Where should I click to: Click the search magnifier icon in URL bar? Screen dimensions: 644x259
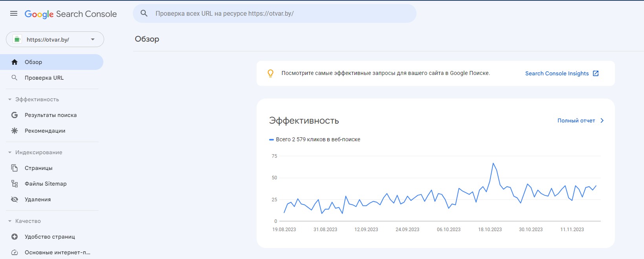144,13
